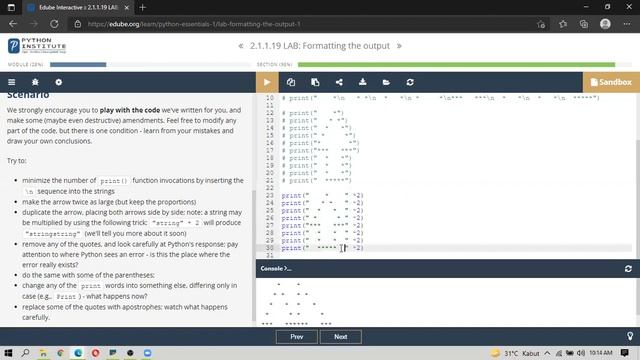Open settings gear in course toolbar
Viewport: 640px width, 360px height.
coord(59,82)
